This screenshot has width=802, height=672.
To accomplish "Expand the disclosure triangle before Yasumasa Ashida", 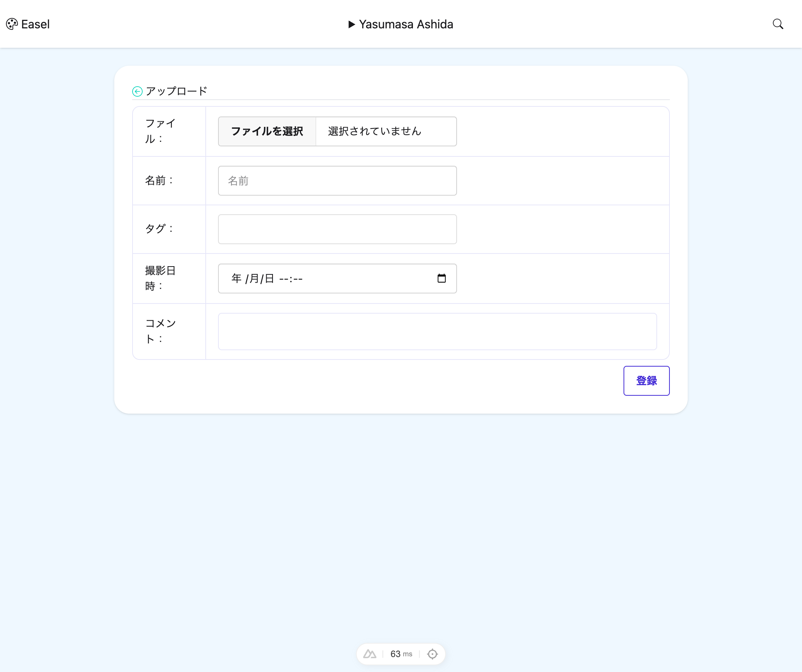I will coord(351,24).
